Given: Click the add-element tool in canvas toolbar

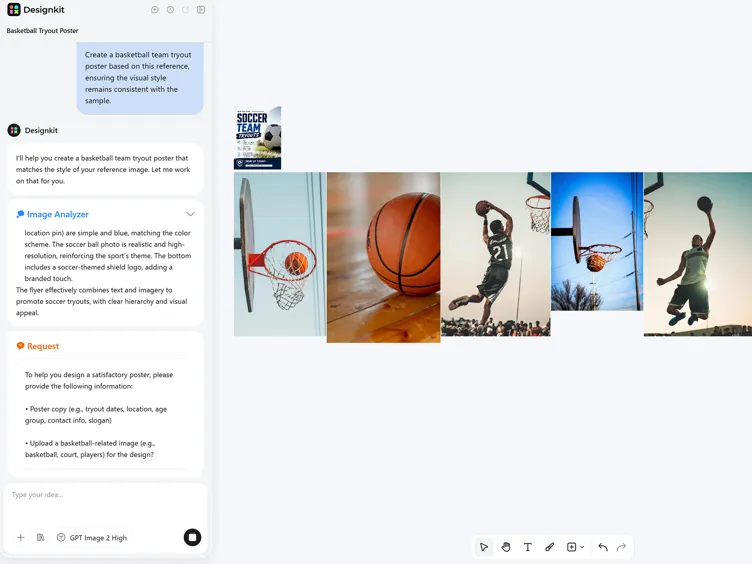Looking at the screenshot, I should click(571, 547).
